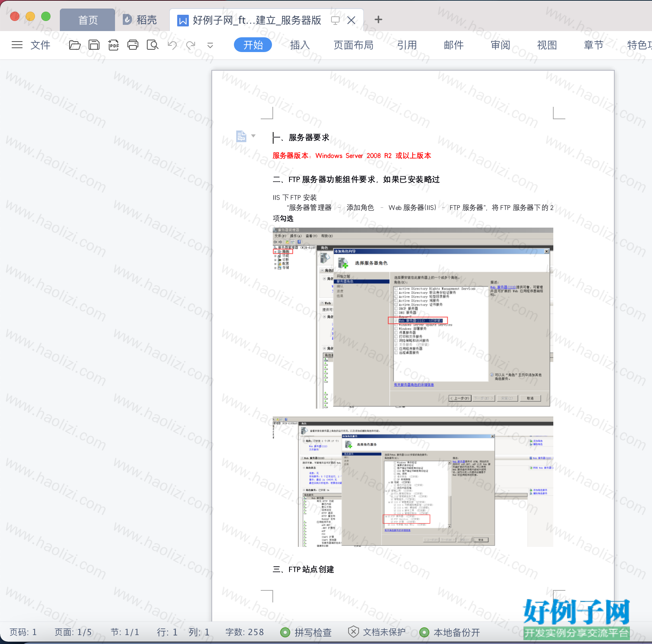Expand quick access toolbar dropdown
Viewport: 652px width, 644px height.
coord(210,45)
